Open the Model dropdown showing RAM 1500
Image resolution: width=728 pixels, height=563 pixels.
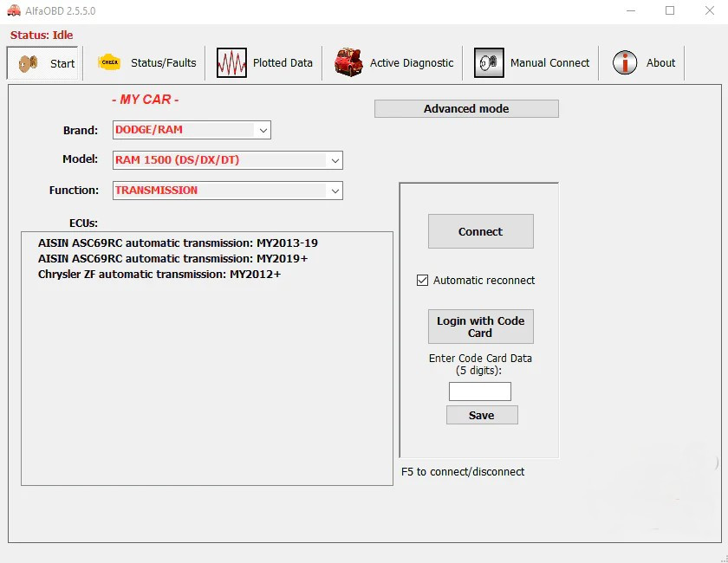pos(335,160)
